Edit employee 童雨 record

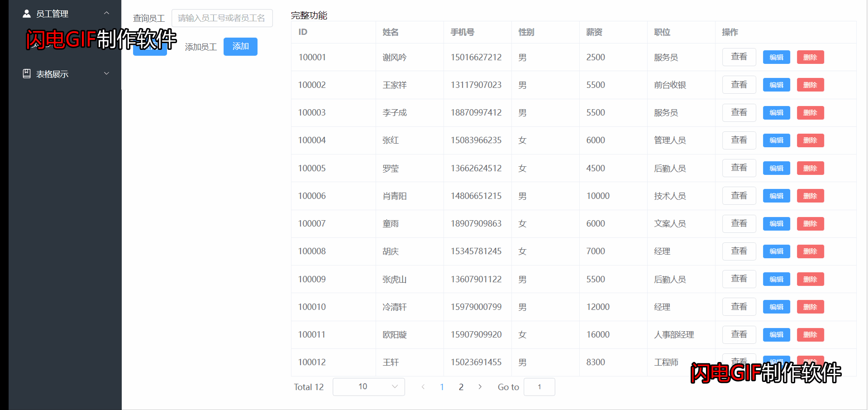point(777,224)
